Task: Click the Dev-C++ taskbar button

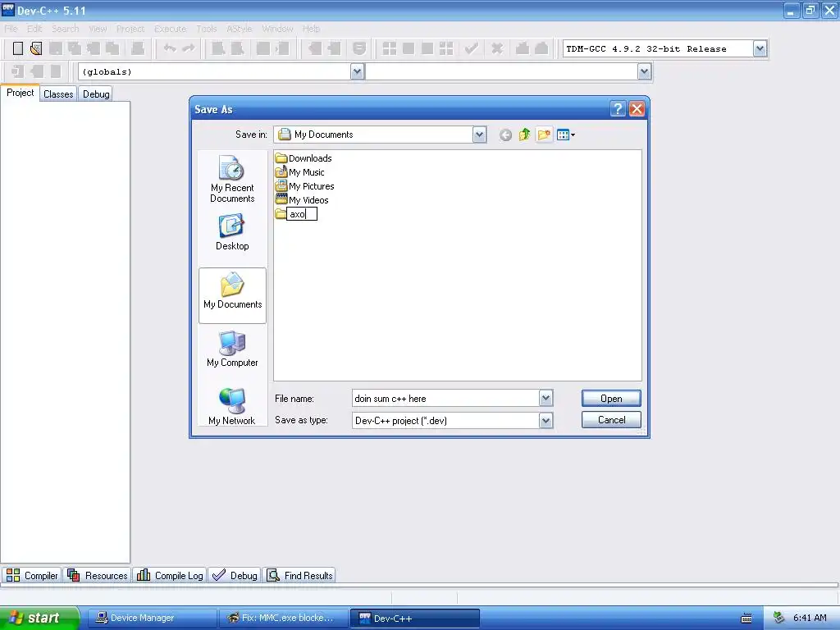Action: pyautogui.click(x=414, y=618)
